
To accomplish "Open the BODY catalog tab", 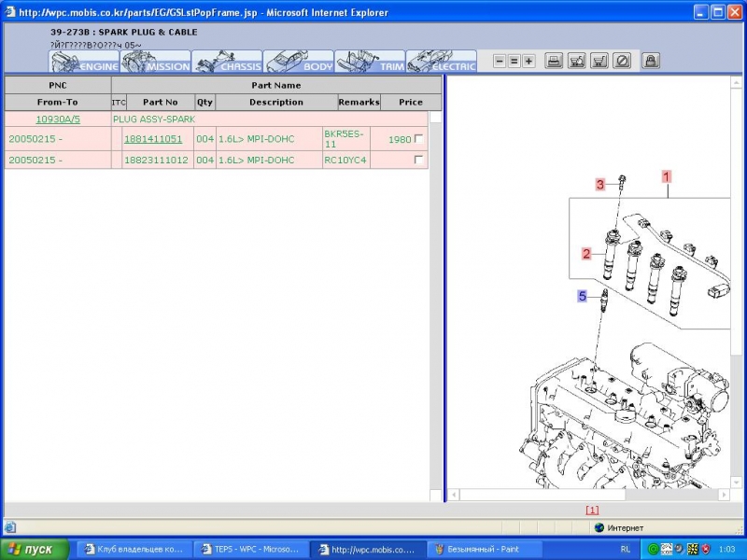I will 298,62.
